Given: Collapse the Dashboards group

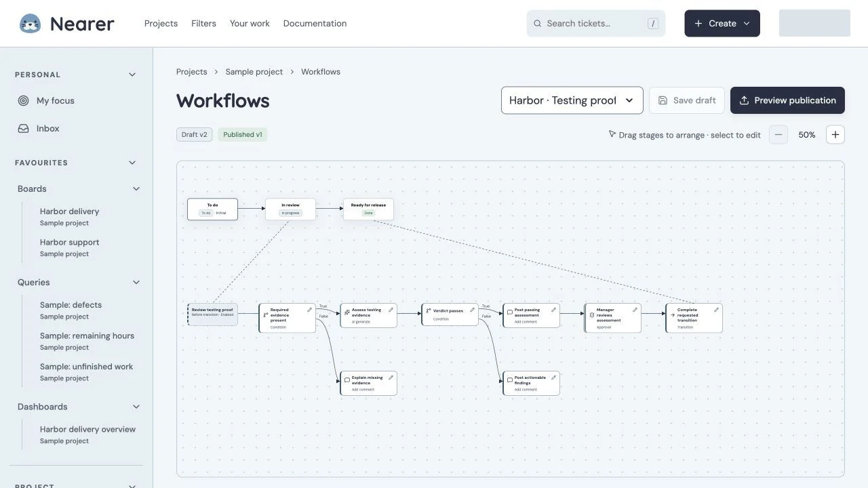Looking at the screenshot, I should [x=136, y=407].
